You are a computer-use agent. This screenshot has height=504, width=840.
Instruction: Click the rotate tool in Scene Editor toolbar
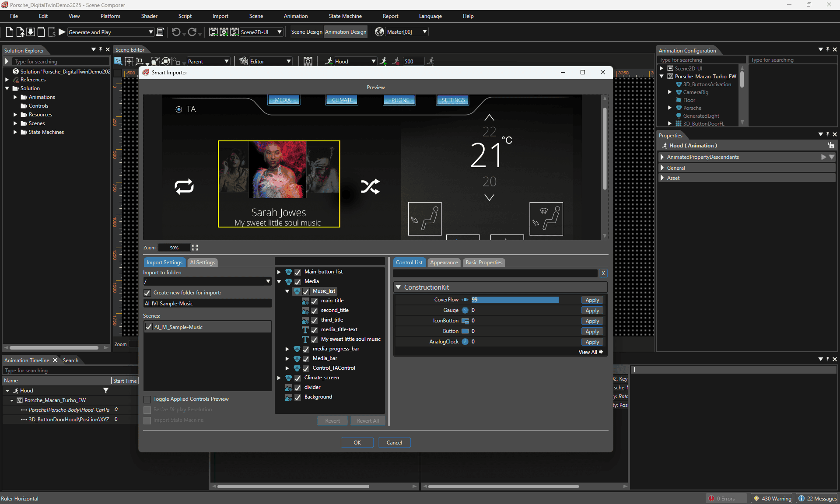click(x=166, y=61)
